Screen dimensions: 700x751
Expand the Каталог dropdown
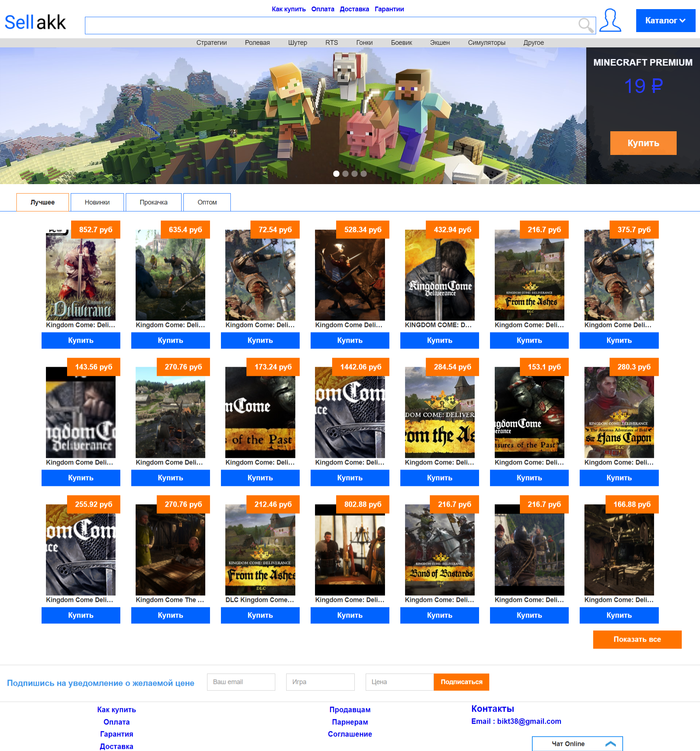665,21
